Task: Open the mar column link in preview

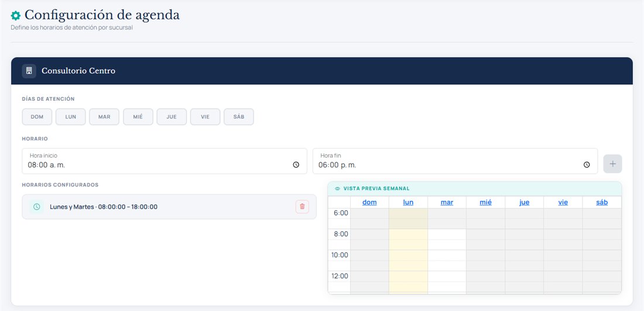Action: point(447,202)
